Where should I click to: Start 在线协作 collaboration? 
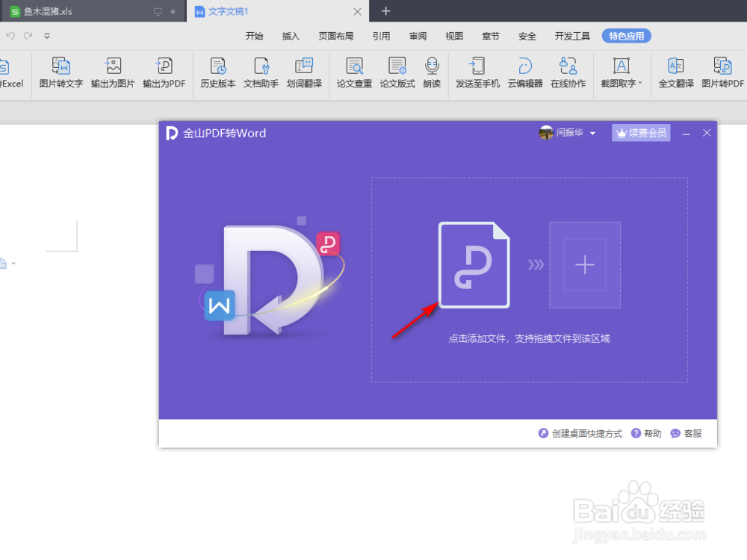pyautogui.click(x=568, y=72)
